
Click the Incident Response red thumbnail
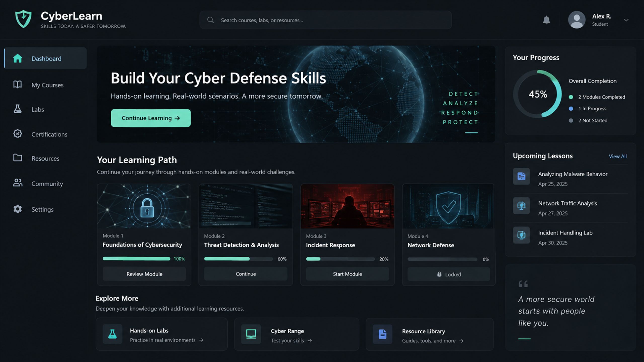(x=347, y=206)
